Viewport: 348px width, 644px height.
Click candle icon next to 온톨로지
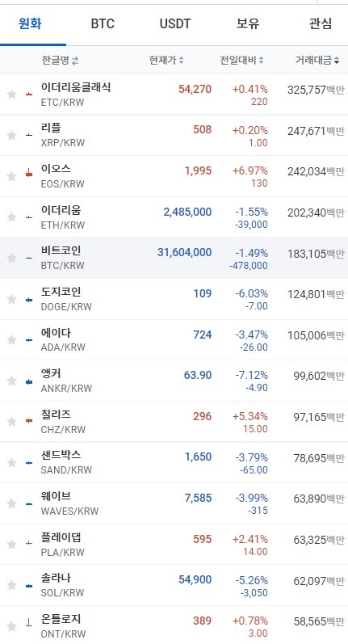(29, 623)
